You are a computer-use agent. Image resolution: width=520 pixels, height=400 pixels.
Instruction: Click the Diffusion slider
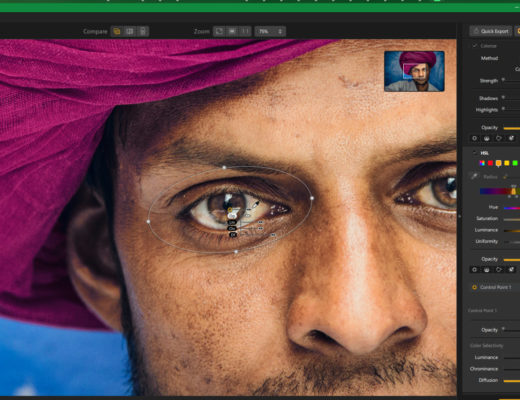[512, 380]
